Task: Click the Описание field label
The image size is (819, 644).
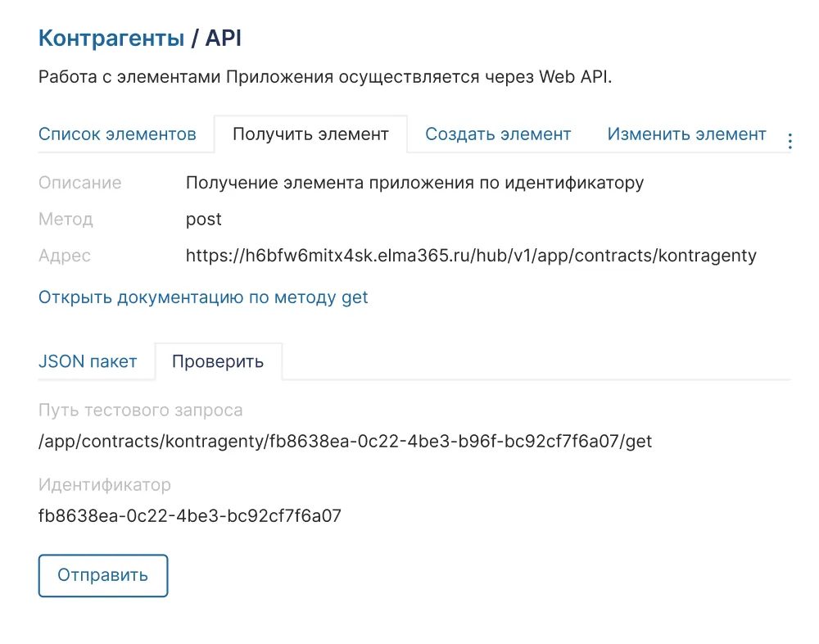Action: 79,183
